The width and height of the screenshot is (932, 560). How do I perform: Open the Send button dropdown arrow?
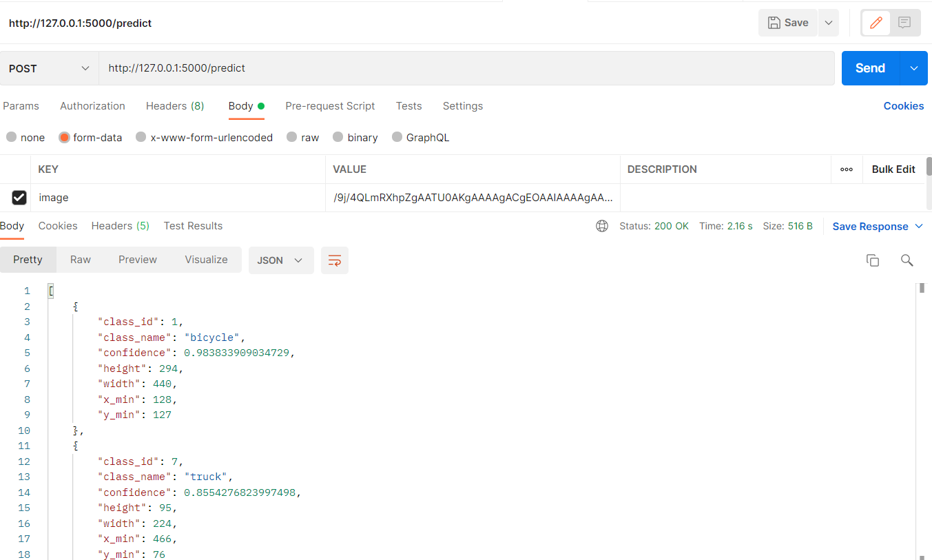point(914,68)
